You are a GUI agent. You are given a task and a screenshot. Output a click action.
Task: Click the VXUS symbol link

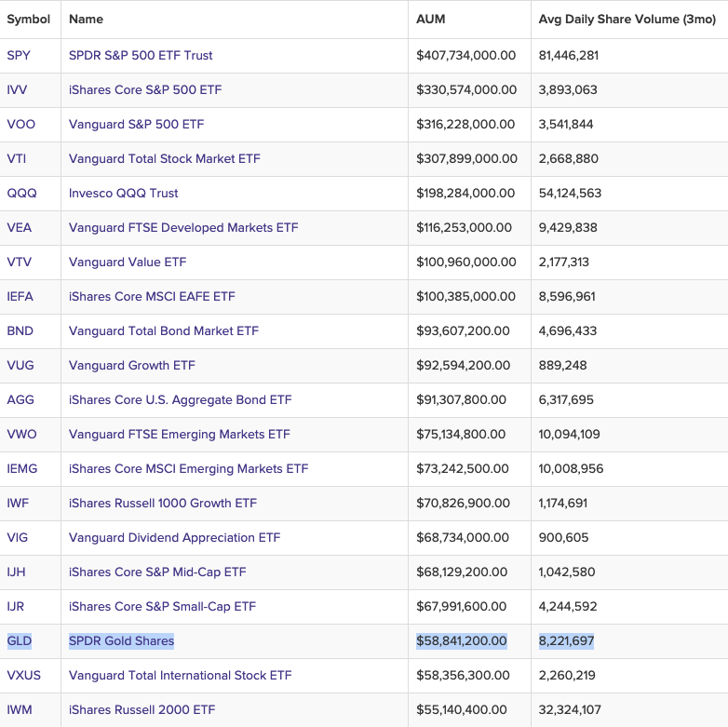click(23, 675)
